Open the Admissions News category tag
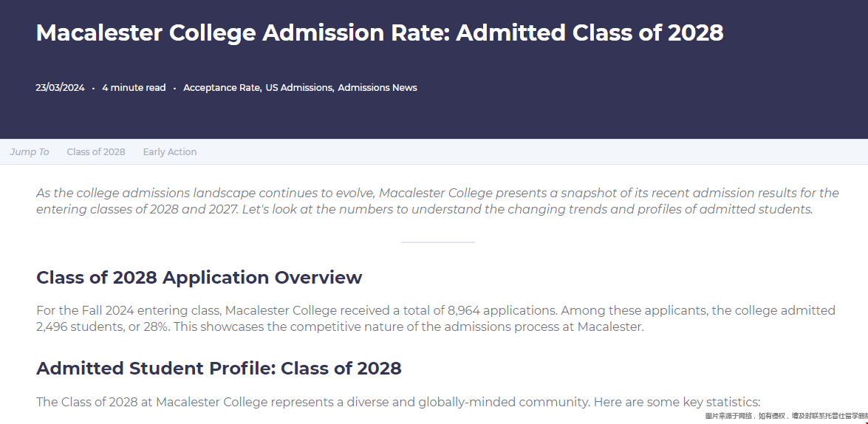 pos(377,87)
